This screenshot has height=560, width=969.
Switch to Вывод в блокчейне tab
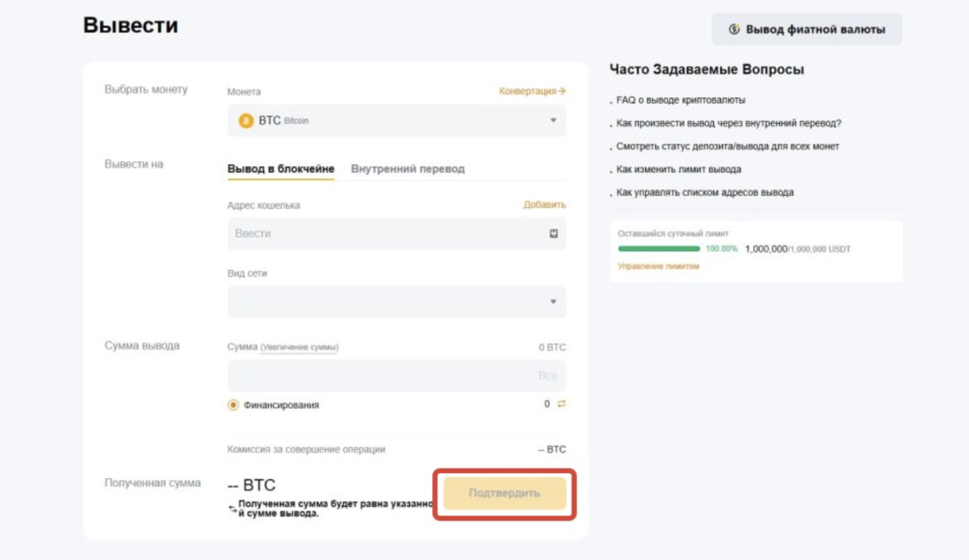click(281, 169)
